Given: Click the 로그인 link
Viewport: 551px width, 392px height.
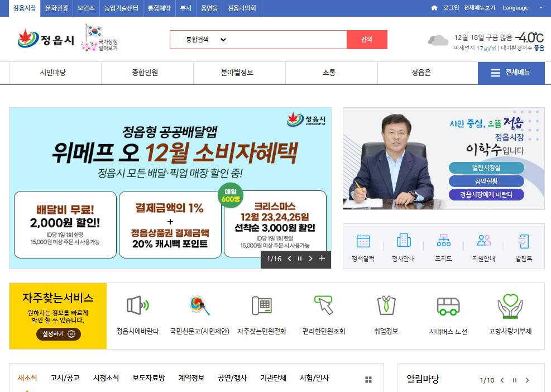Looking at the screenshot, I should pyautogui.click(x=451, y=8).
